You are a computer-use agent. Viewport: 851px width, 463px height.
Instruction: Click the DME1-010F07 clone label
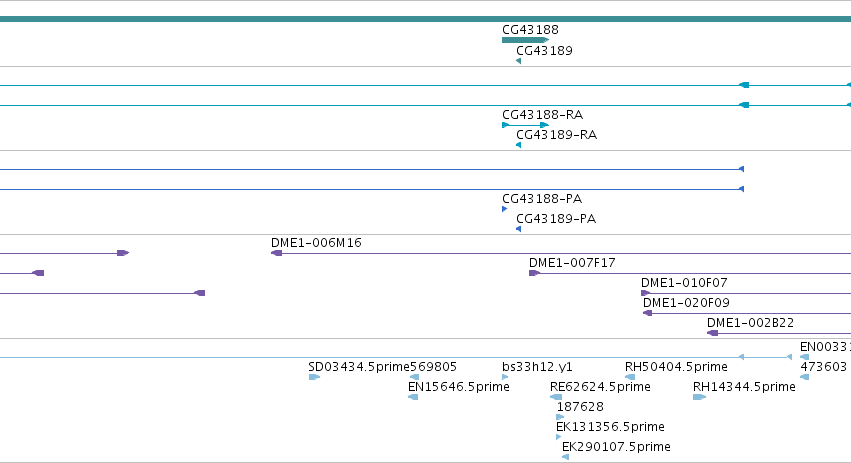point(684,283)
